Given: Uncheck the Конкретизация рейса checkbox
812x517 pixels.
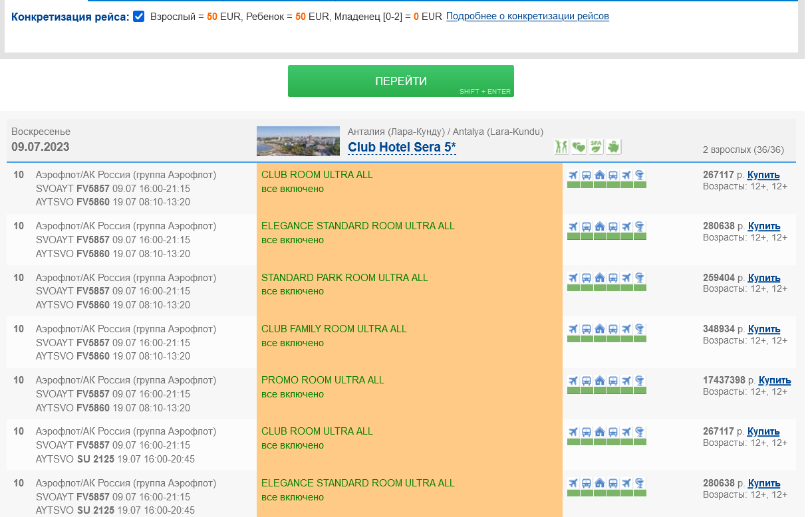Looking at the screenshot, I should click(138, 17).
